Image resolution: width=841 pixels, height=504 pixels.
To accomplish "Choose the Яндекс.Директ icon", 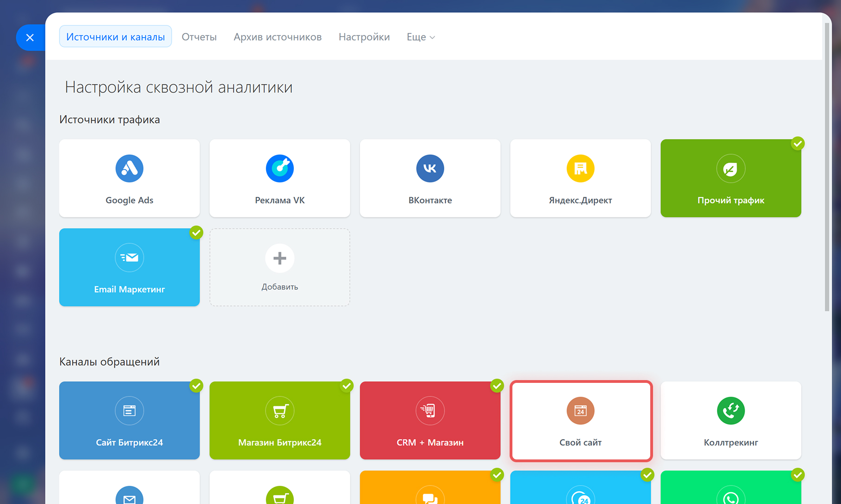I will click(x=581, y=168).
